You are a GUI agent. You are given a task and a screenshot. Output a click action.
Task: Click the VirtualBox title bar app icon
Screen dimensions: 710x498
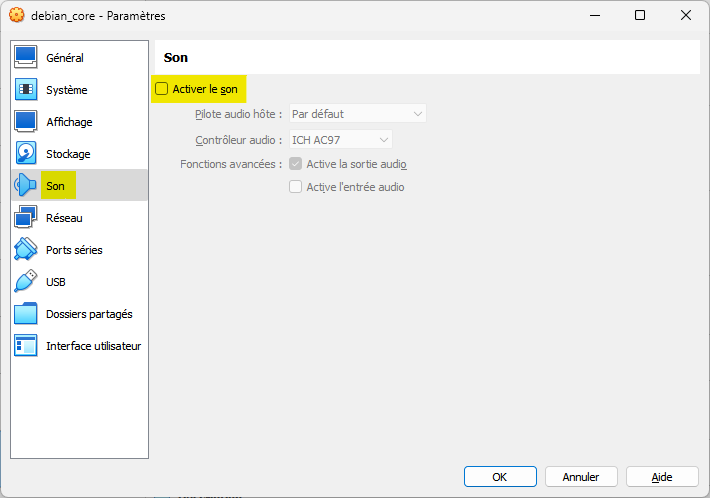tap(17, 15)
